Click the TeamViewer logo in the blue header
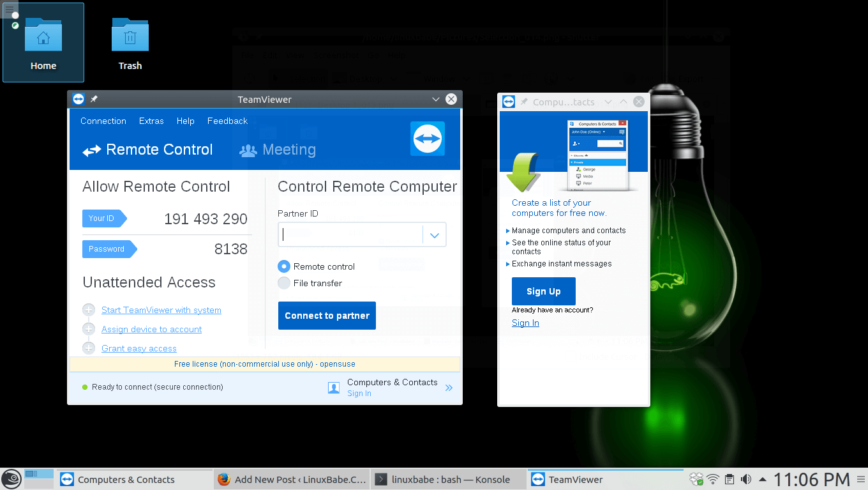The image size is (868, 490). 427,139
